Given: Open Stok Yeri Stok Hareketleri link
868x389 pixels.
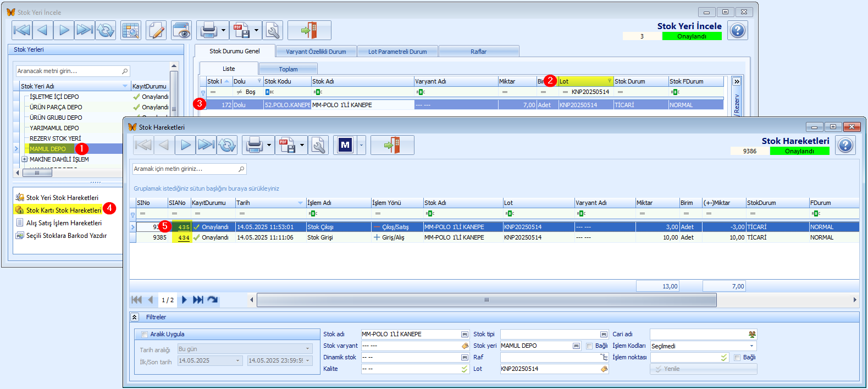Looking at the screenshot, I should (62, 198).
